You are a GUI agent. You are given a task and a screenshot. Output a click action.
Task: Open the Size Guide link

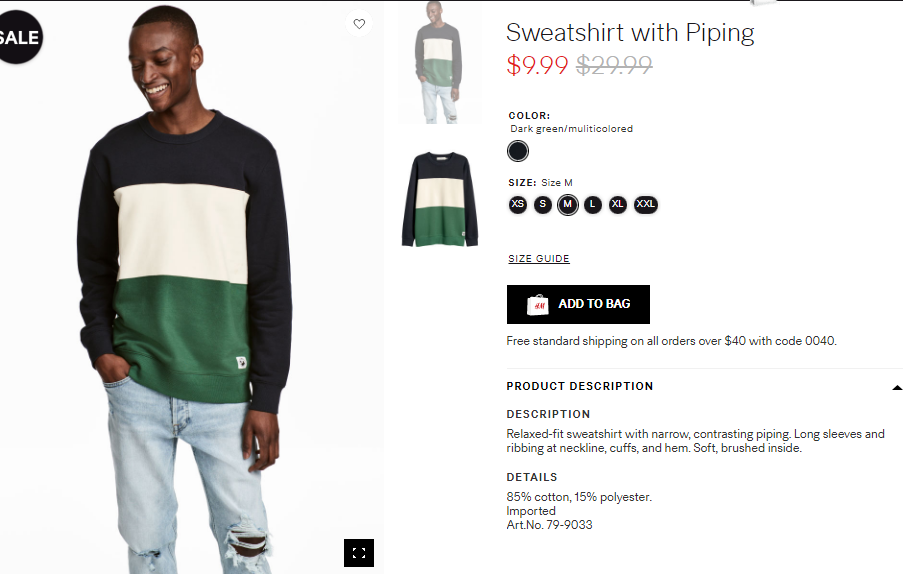point(538,259)
